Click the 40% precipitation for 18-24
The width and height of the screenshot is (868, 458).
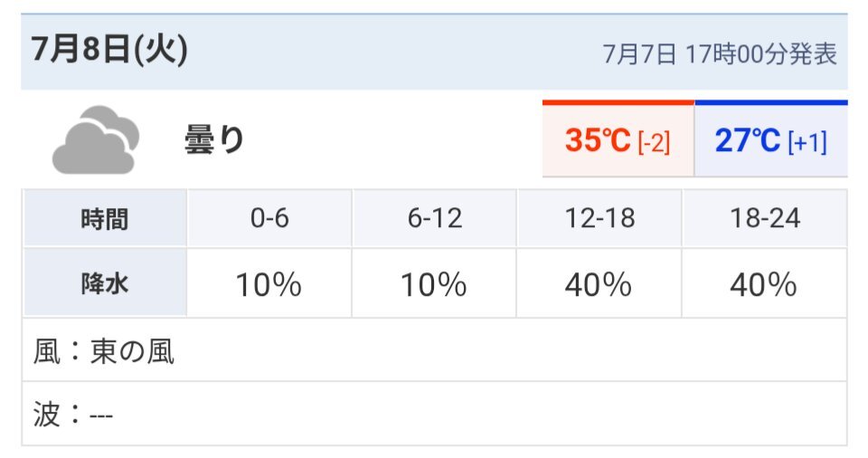tap(765, 284)
